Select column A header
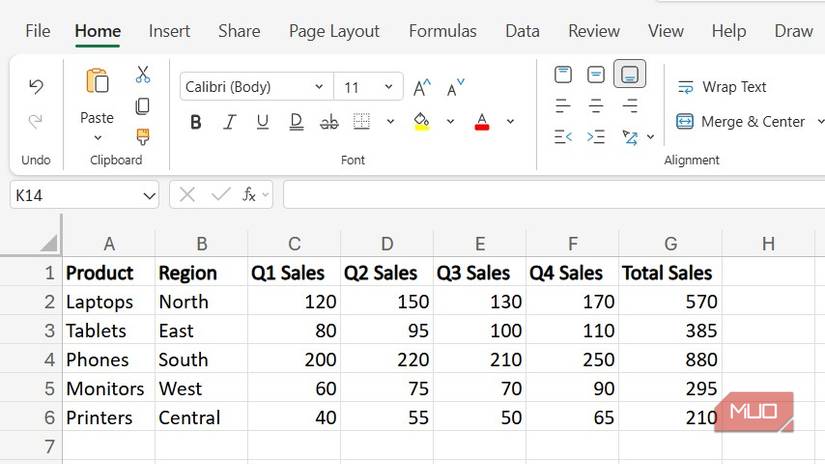This screenshot has height=464, width=825. (x=109, y=244)
